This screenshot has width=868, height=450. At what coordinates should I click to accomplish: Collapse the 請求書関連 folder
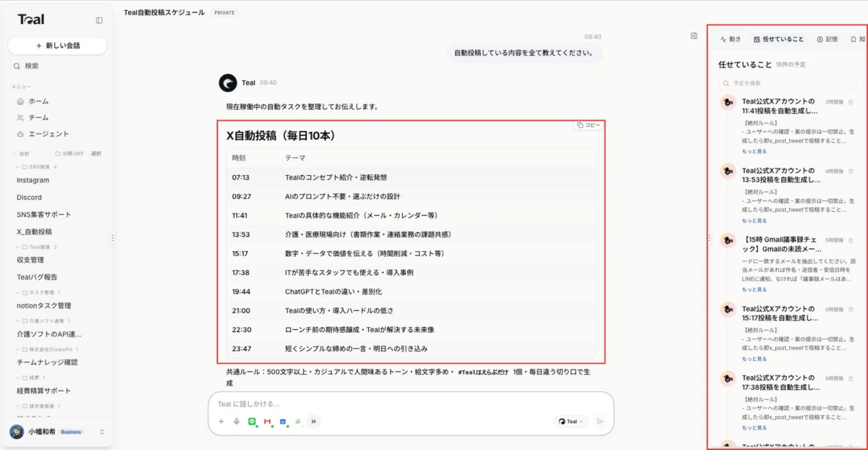(x=19, y=406)
